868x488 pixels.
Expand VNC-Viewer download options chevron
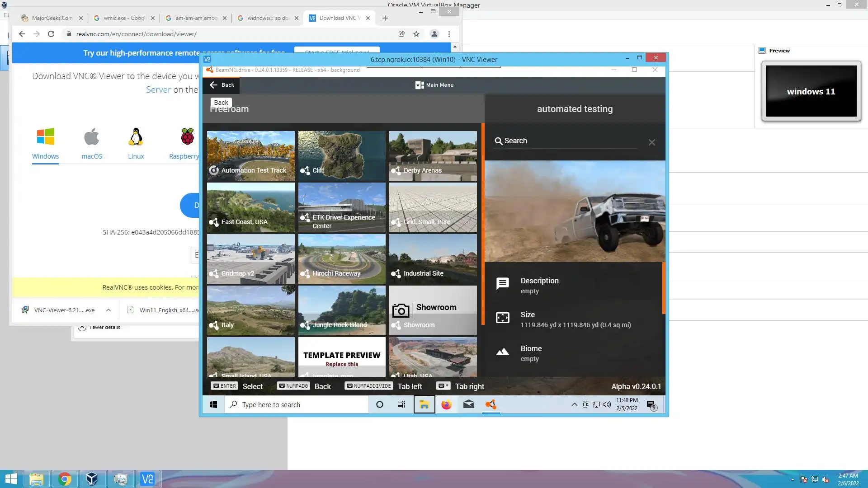(108, 310)
